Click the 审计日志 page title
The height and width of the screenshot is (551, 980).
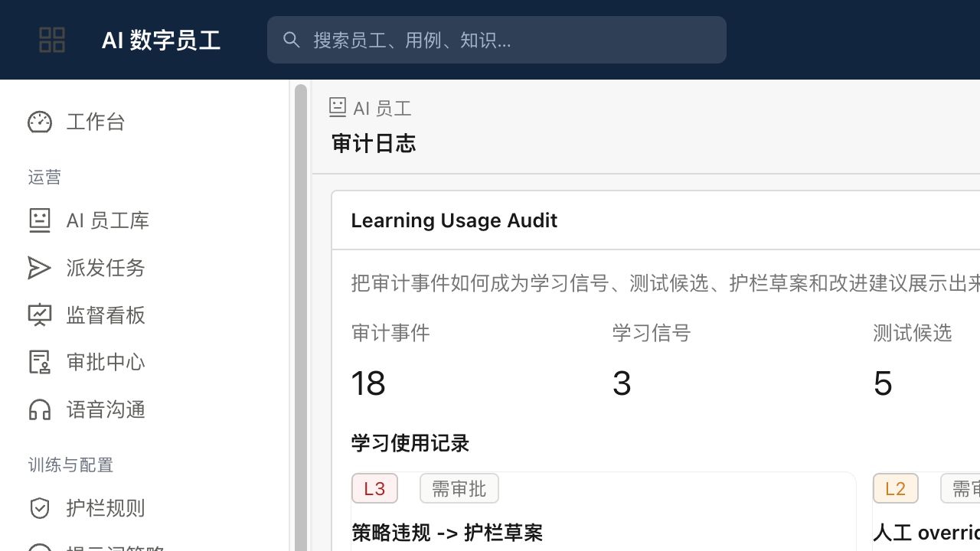click(374, 143)
